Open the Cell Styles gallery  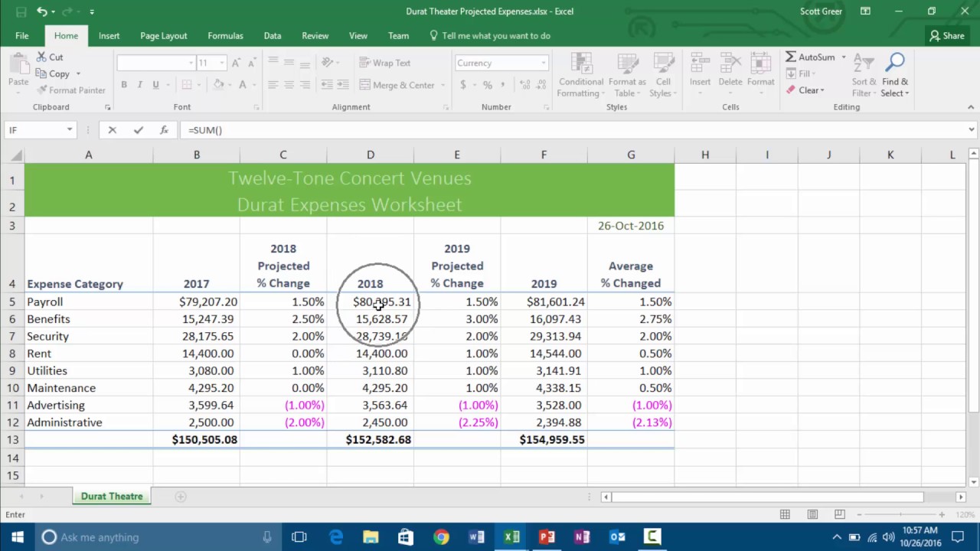(663, 76)
